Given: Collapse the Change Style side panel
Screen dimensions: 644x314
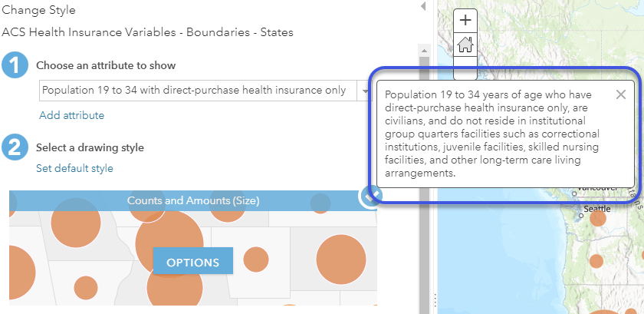Looking at the screenshot, I should (423, 7).
